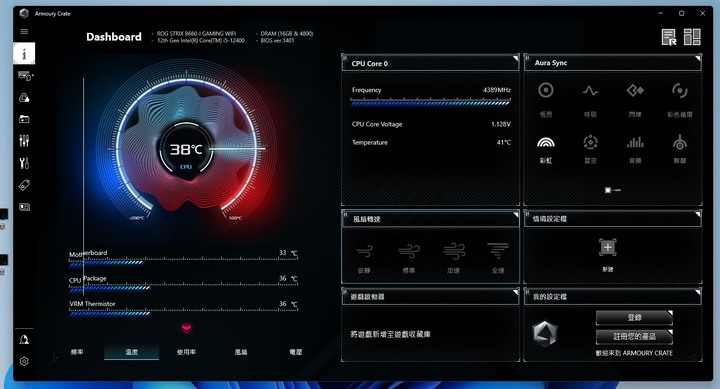This screenshot has width=720, height=389.
Task: Click the '4389MHz' frequency value
Action: click(x=497, y=90)
